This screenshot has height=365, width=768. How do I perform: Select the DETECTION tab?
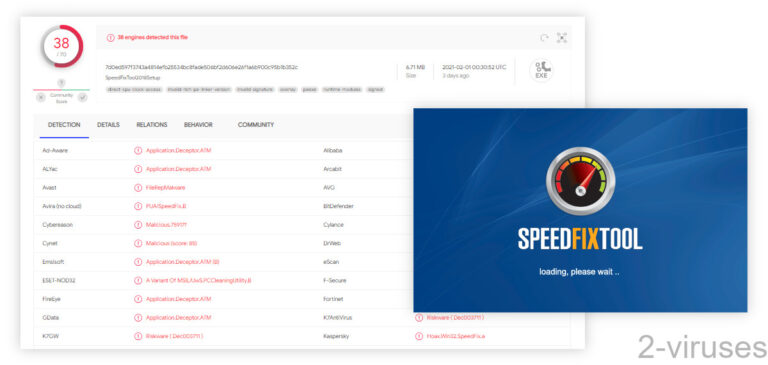(x=64, y=125)
